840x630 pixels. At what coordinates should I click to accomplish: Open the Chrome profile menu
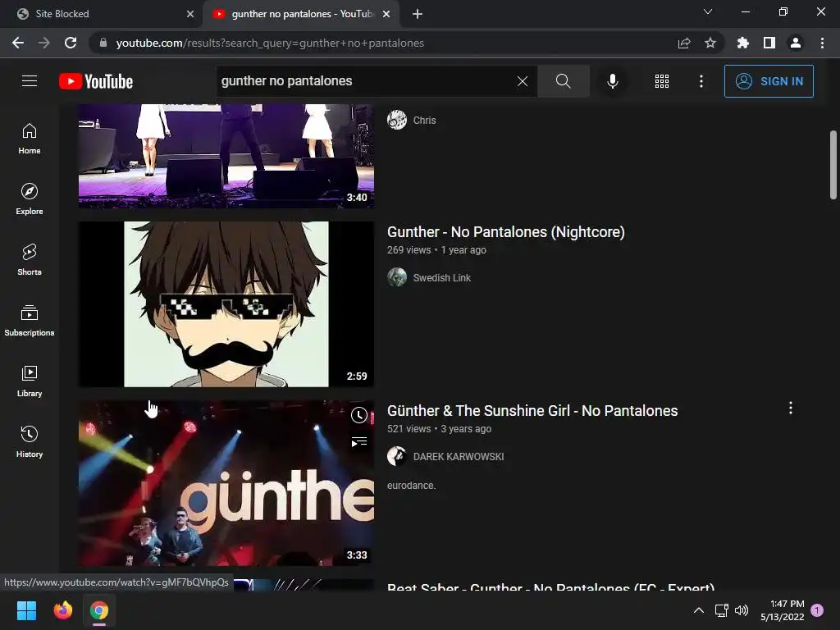click(x=796, y=43)
